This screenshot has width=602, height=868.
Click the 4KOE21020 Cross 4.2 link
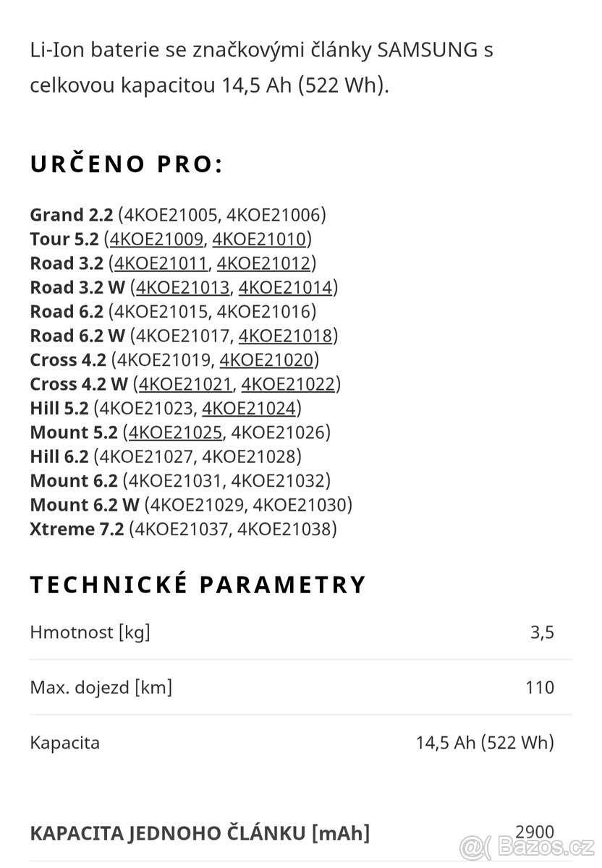coord(266,359)
